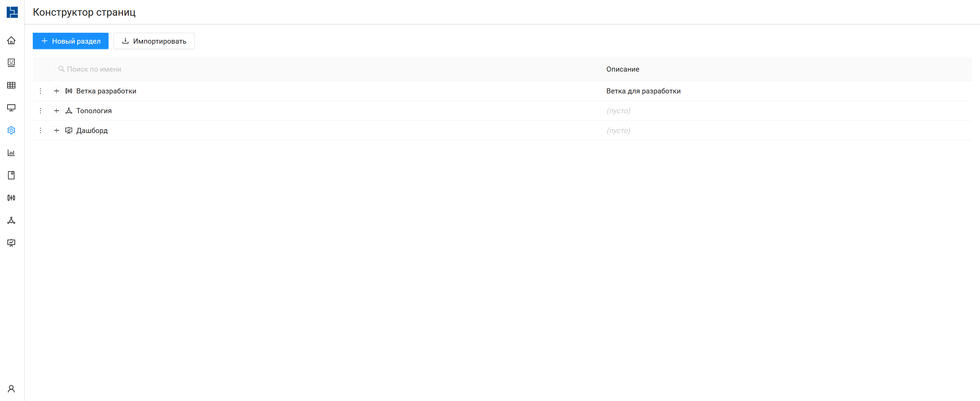980x401 pixels.
Task: Click the sliders sidebar icon
Action: [11, 198]
